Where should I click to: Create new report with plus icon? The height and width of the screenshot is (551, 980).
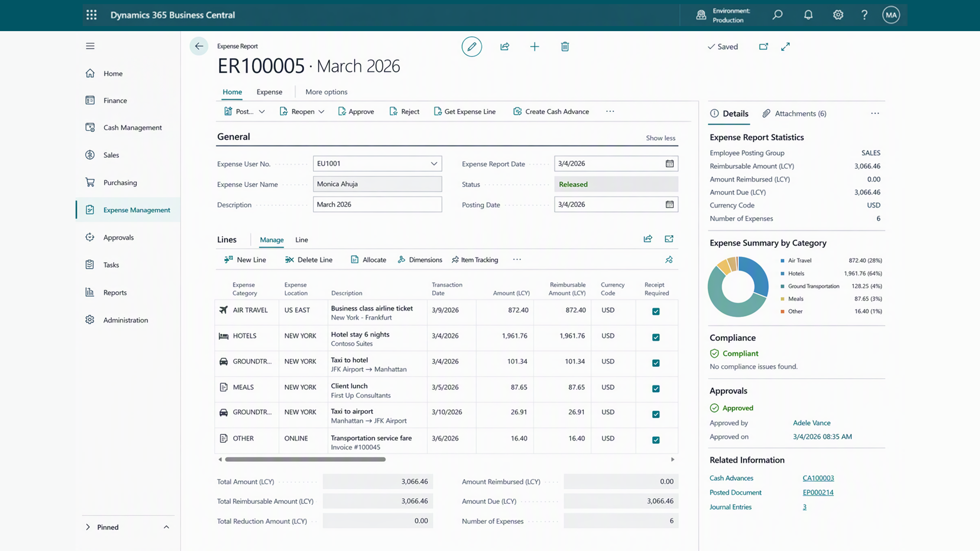point(534,46)
